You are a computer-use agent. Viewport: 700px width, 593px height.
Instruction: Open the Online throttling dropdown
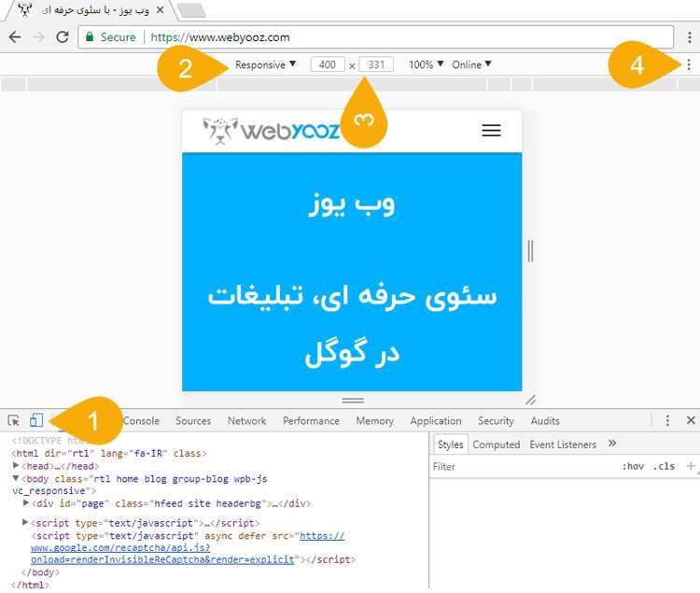471,64
